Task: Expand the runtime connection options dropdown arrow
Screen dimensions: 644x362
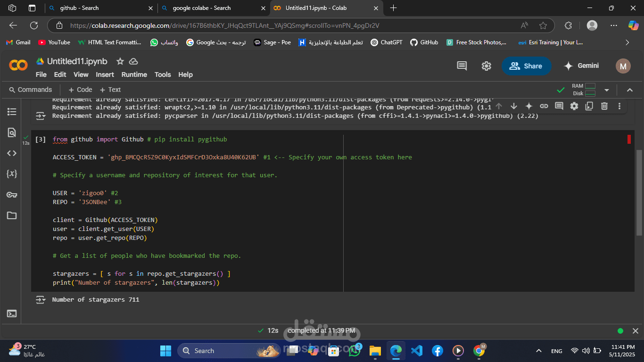Action: click(607, 90)
